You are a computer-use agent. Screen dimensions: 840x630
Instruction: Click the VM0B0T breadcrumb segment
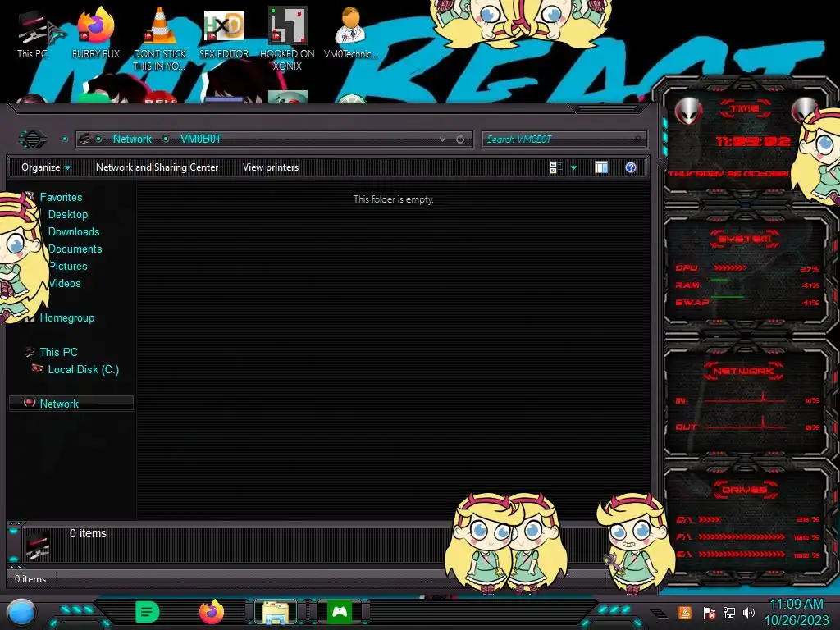201,139
